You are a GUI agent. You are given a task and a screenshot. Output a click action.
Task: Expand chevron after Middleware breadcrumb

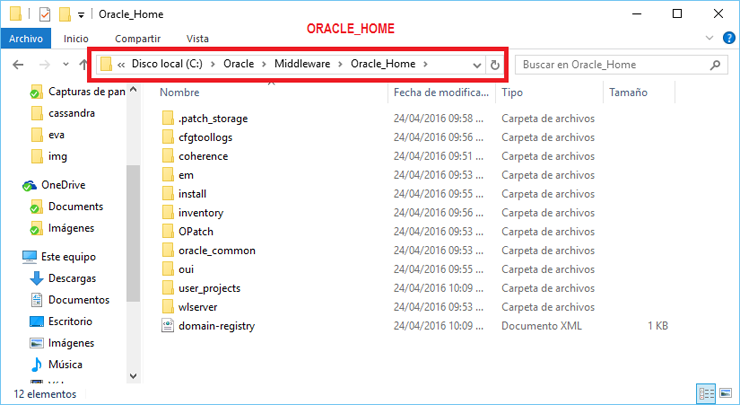click(x=340, y=64)
